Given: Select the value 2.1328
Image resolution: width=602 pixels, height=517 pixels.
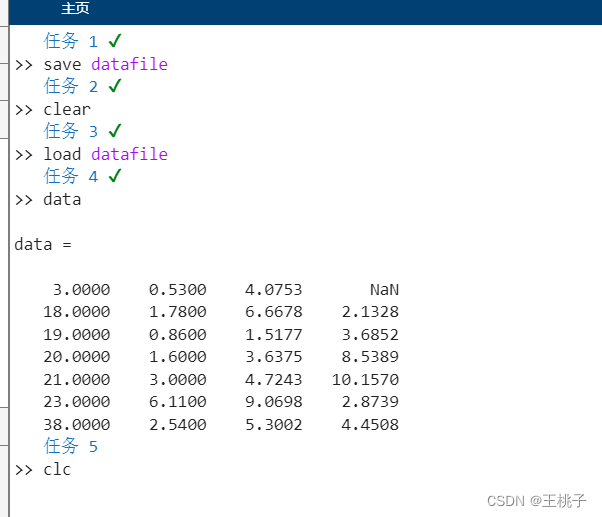Looking at the screenshot, I should click(370, 312).
